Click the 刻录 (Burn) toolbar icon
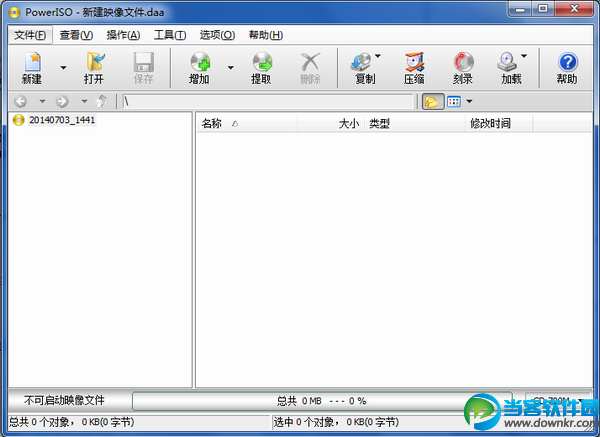Viewport: 600px width, 437px height. click(463, 62)
